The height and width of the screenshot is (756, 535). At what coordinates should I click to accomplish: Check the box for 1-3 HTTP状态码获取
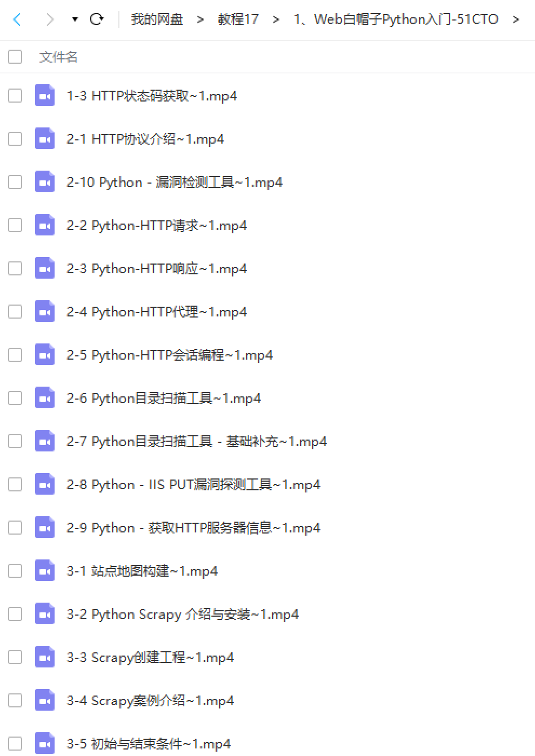tap(15, 96)
